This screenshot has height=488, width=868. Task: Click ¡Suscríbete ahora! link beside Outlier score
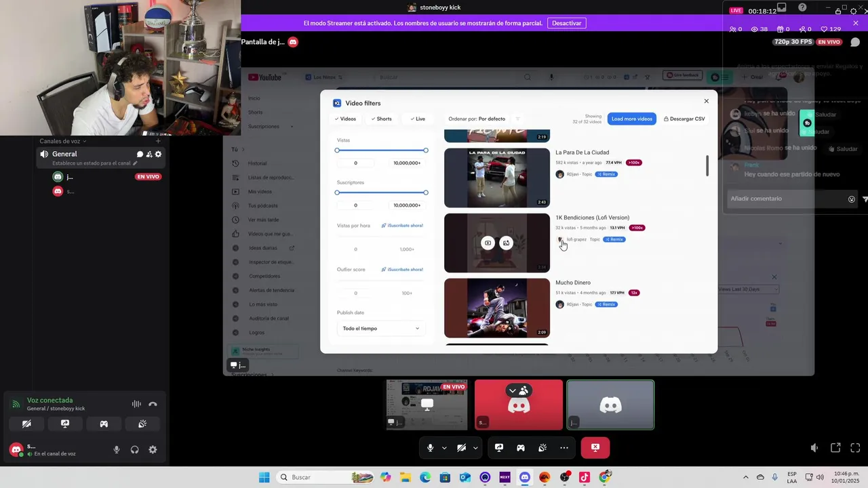[x=402, y=270]
